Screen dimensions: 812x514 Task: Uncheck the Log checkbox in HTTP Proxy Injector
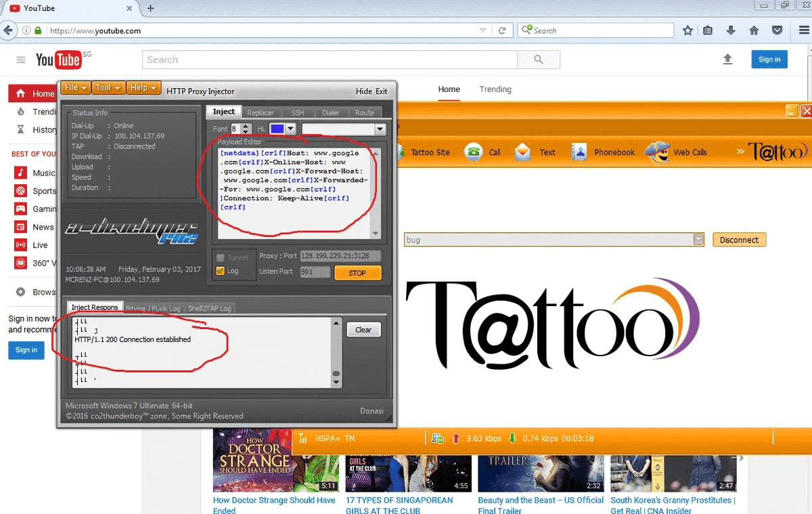(220, 271)
